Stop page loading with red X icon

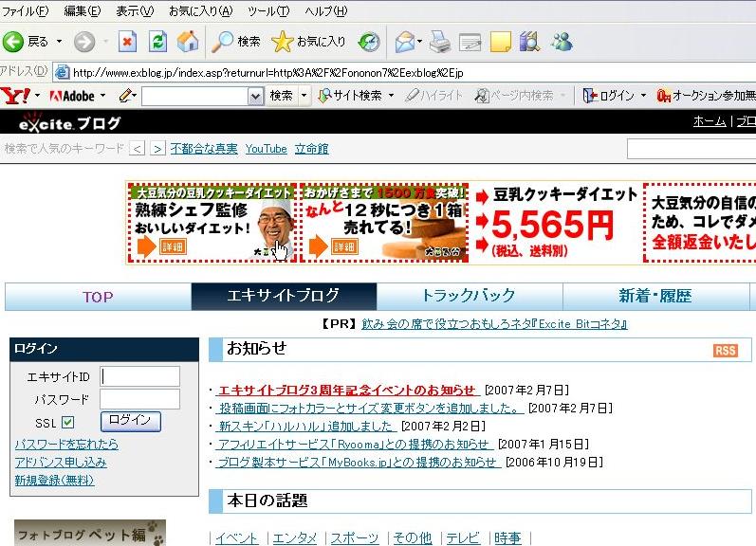(127, 42)
